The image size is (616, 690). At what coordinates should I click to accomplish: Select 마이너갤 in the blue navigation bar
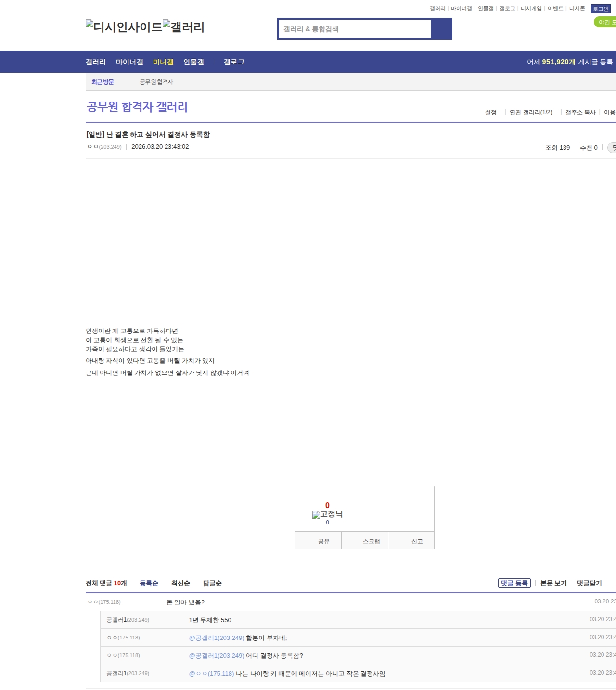pos(129,62)
